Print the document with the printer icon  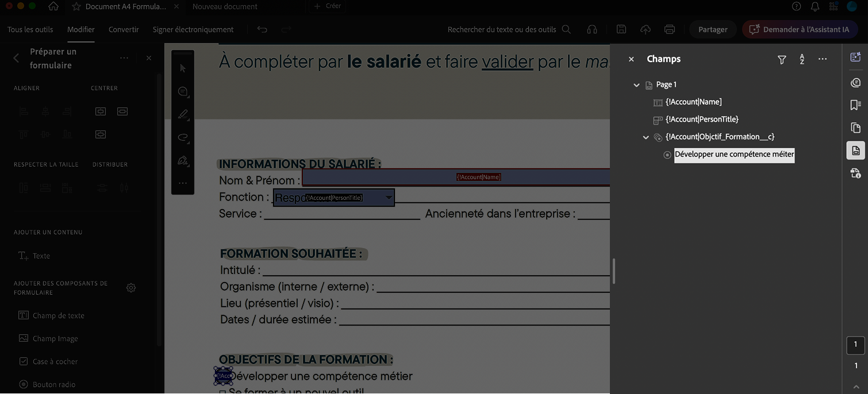(670, 29)
